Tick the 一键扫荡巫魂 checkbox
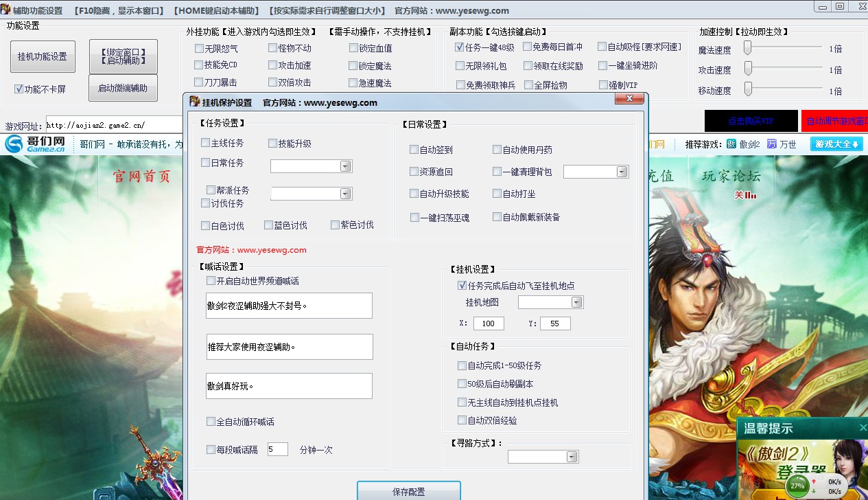 414,217
